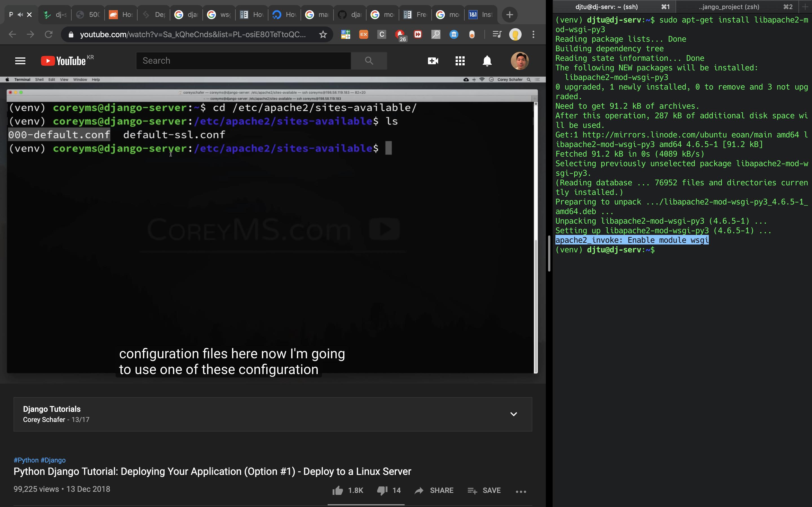This screenshot has height=507, width=812.
Task: Open YouTube hamburger guide menu
Action: point(20,61)
